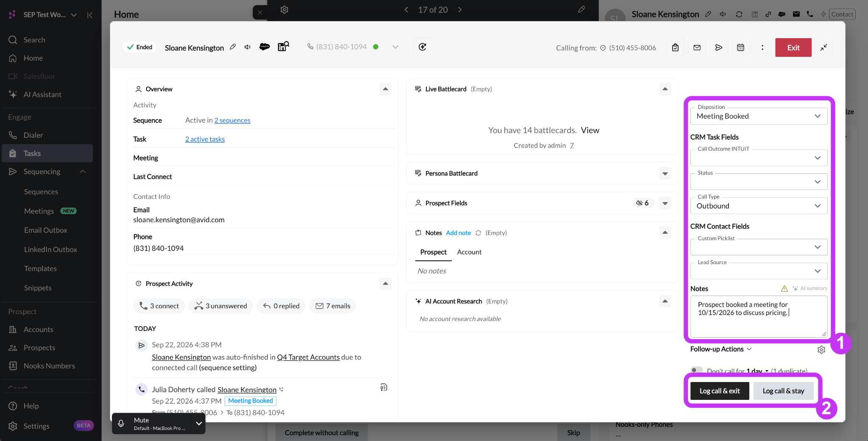
Task: Click the pencil icon in top dark bar
Action: 581,10
